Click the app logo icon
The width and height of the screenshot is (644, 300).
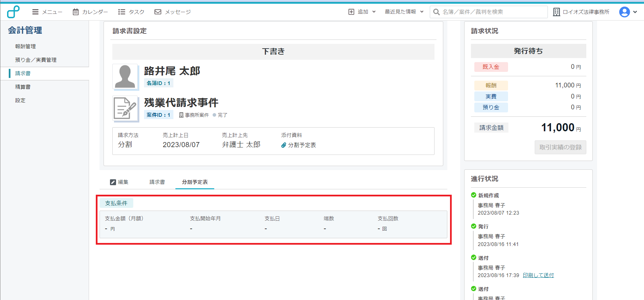tap(13, 12)
